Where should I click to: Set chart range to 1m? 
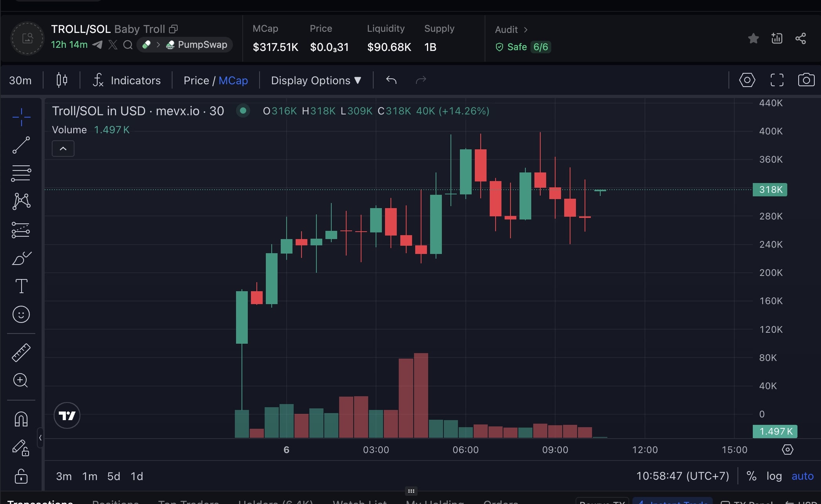click(89, 476)
